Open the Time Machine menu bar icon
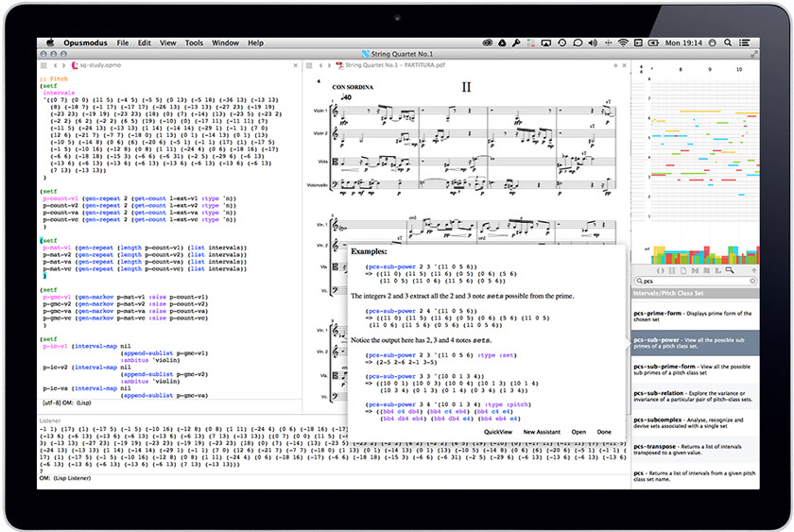This screenshot has height=532, width=794. [561, 43]
